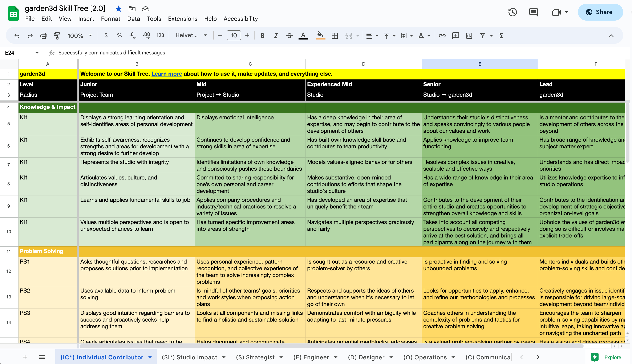Click the Merge cells icon
This screenshot has width=632, height=364.
click(x=349, y=36)
